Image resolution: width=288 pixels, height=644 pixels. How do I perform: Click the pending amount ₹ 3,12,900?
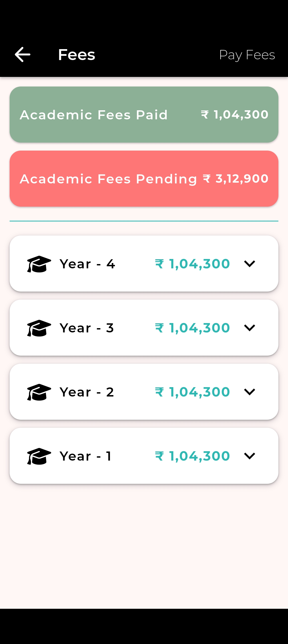(x=235, y=179)
